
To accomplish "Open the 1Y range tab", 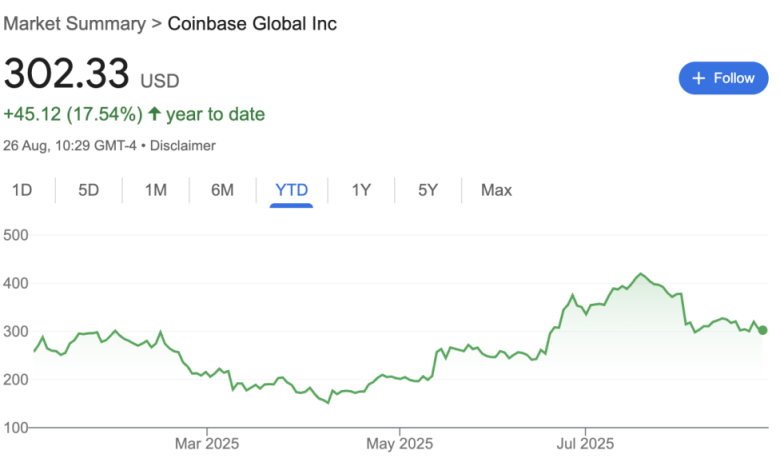I will pyautogui.click(x=361, y=190).
